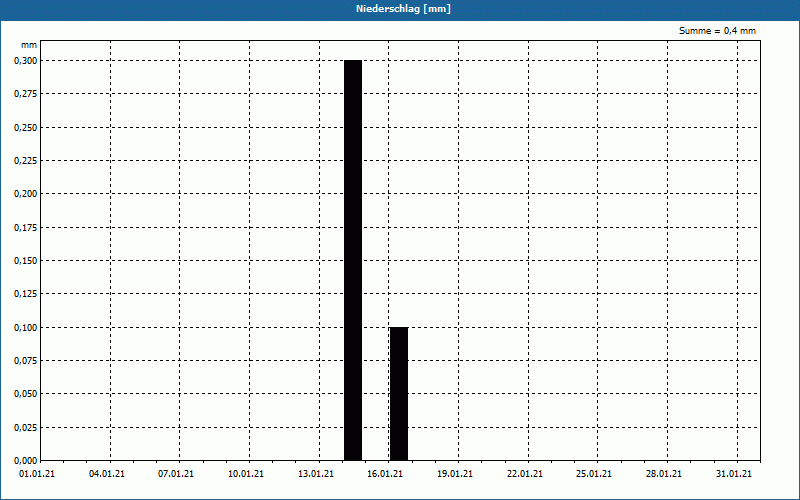Viewport: 800px width, 500px height.
Task: Click the shorter 0,100 mm precipitation bar
Action: coord(399,394)
